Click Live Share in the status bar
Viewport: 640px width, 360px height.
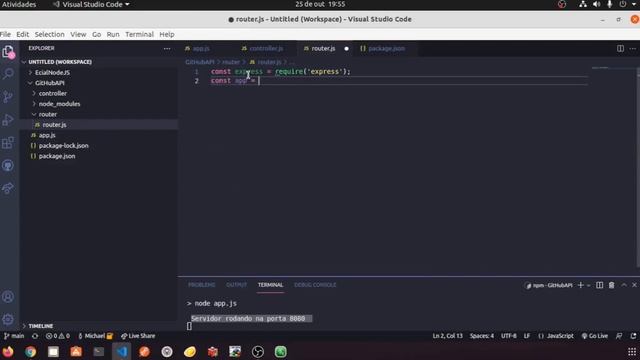coord(138,336)
